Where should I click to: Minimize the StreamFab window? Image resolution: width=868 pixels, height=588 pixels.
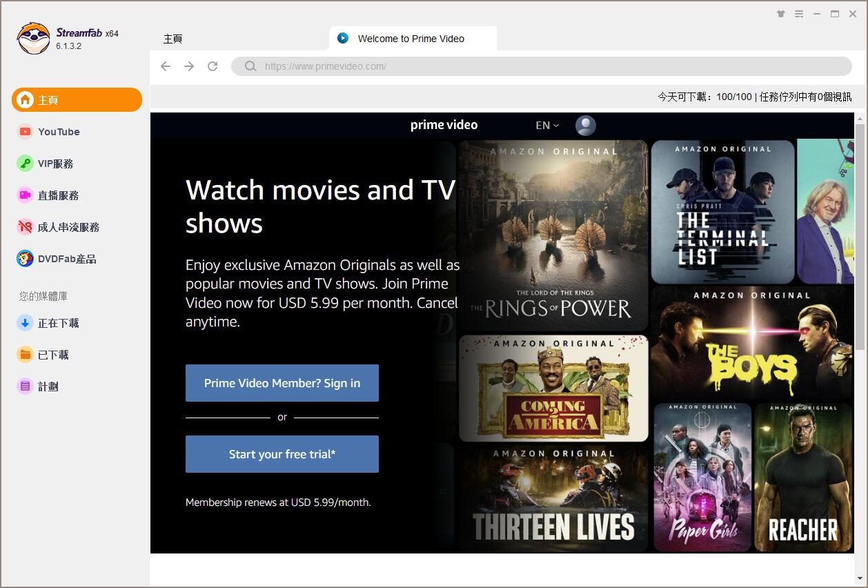pyautogui.click(x=817, y=14)
